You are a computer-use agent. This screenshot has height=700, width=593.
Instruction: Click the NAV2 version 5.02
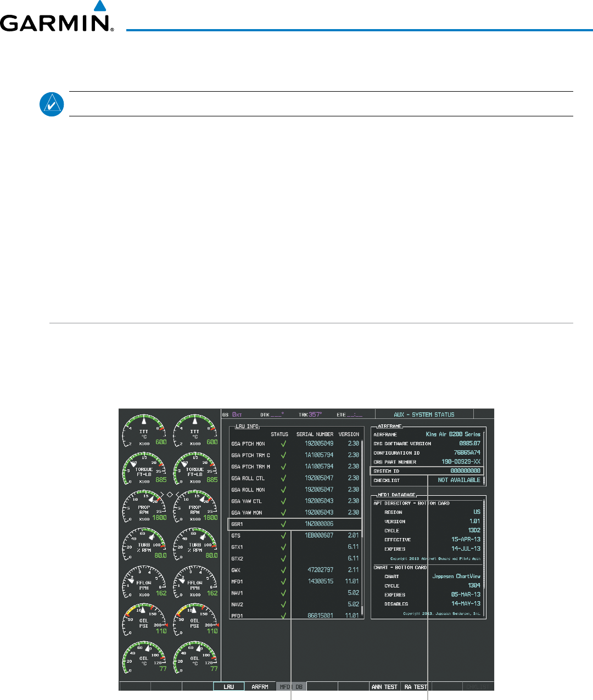(353, 604)
